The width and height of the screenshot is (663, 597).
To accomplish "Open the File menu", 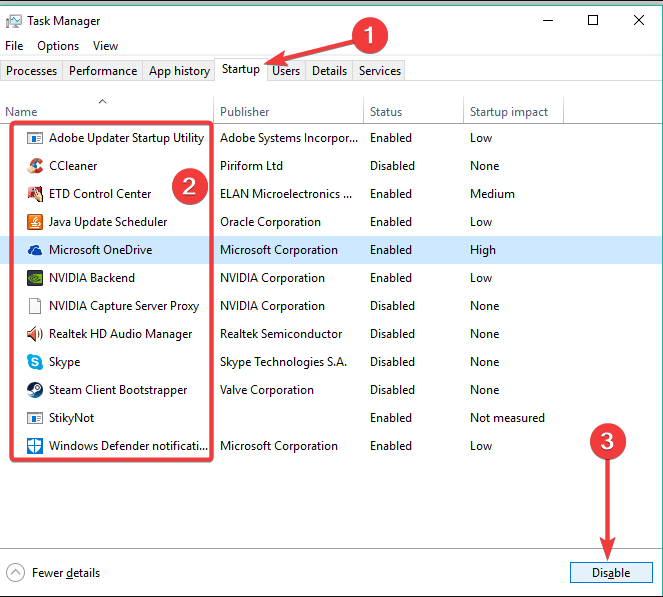I will [x=14, y=46].
